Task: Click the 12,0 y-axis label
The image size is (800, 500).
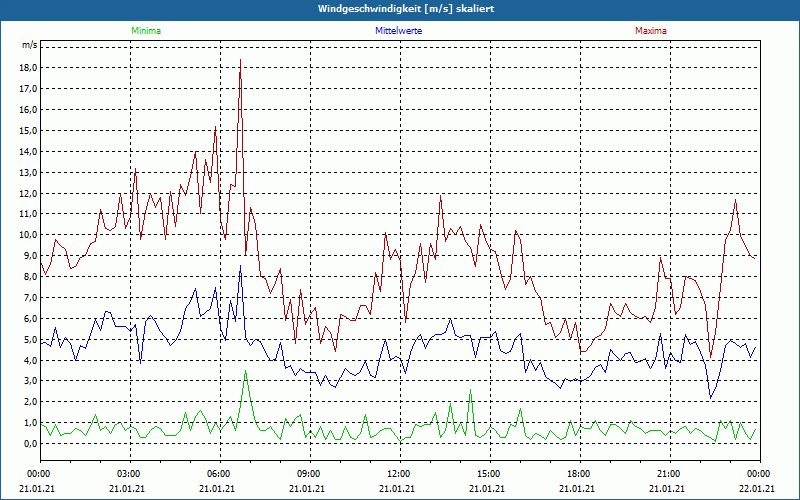Action: coord(29,193)
